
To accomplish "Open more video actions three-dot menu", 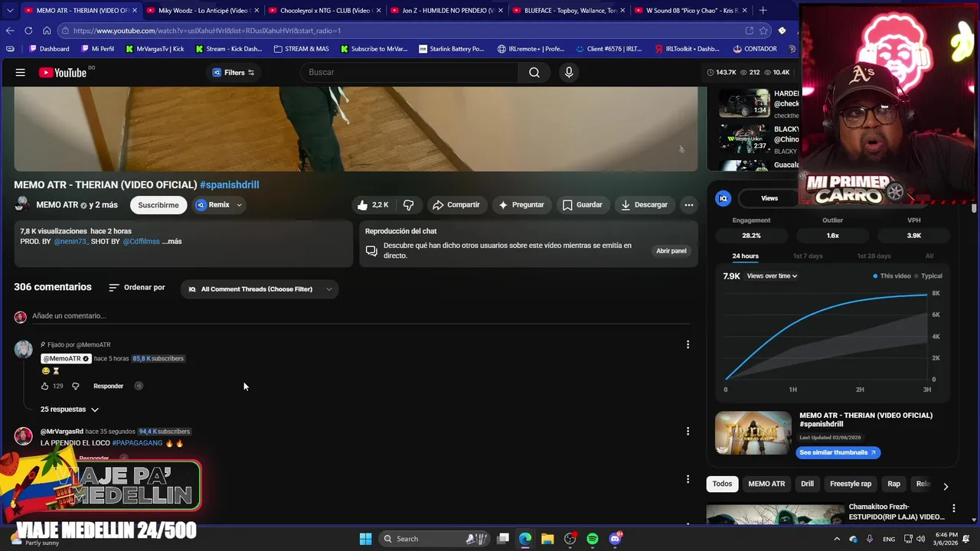I will coord(688,205).
